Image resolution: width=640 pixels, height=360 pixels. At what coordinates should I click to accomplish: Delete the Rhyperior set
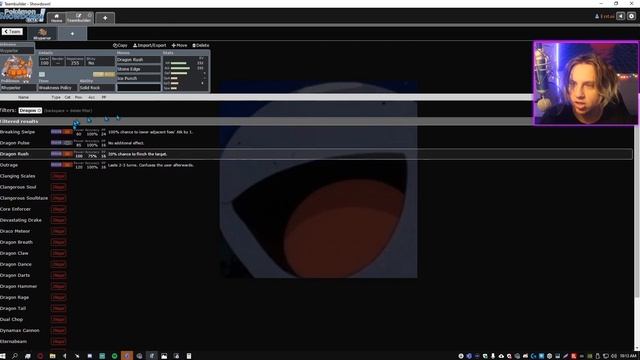200,45
